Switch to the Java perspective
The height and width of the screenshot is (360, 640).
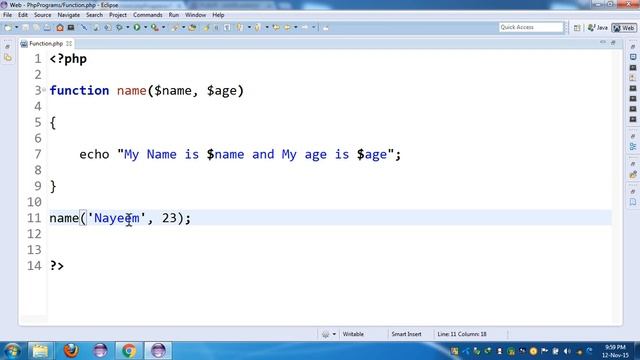(598, 28)
